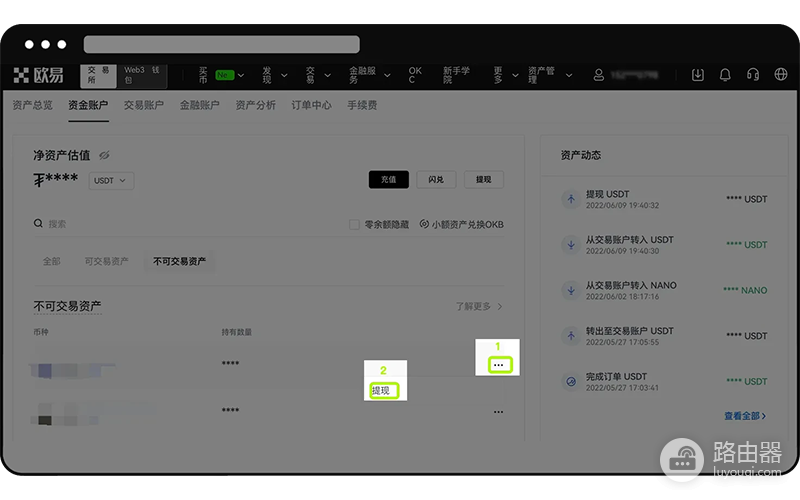Open the 查看全部 link
This screenshot has width=800, height=500.
tap(745, 416)
